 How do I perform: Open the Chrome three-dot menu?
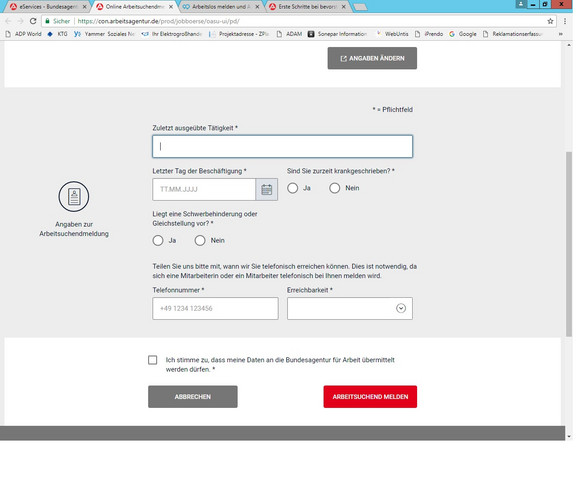[565, 21]
